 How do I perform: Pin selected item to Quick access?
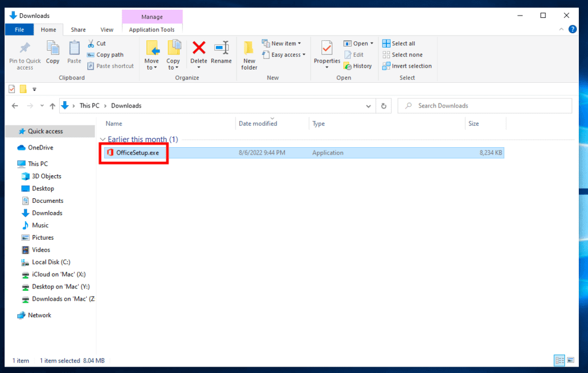(x=24, y=55)
